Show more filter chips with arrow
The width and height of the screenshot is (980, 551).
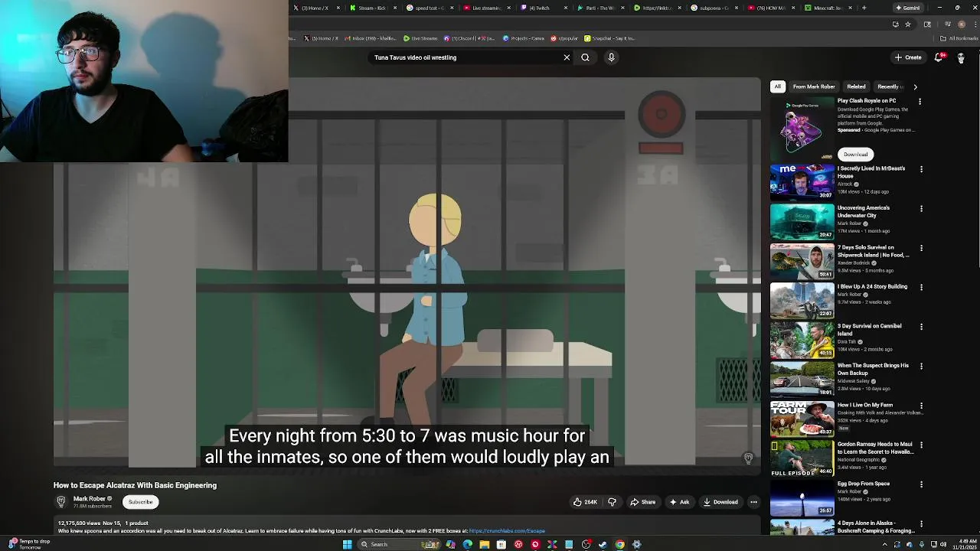(x=915, y=86)
